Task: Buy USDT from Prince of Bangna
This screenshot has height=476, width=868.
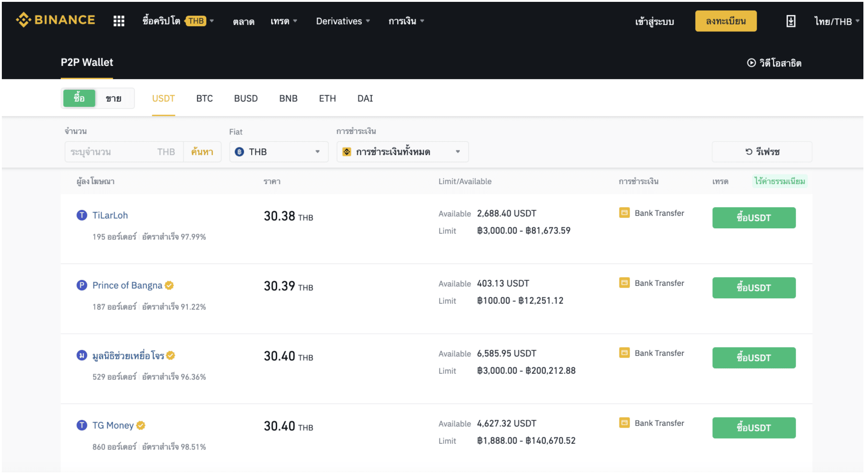Action: (754, 288)
